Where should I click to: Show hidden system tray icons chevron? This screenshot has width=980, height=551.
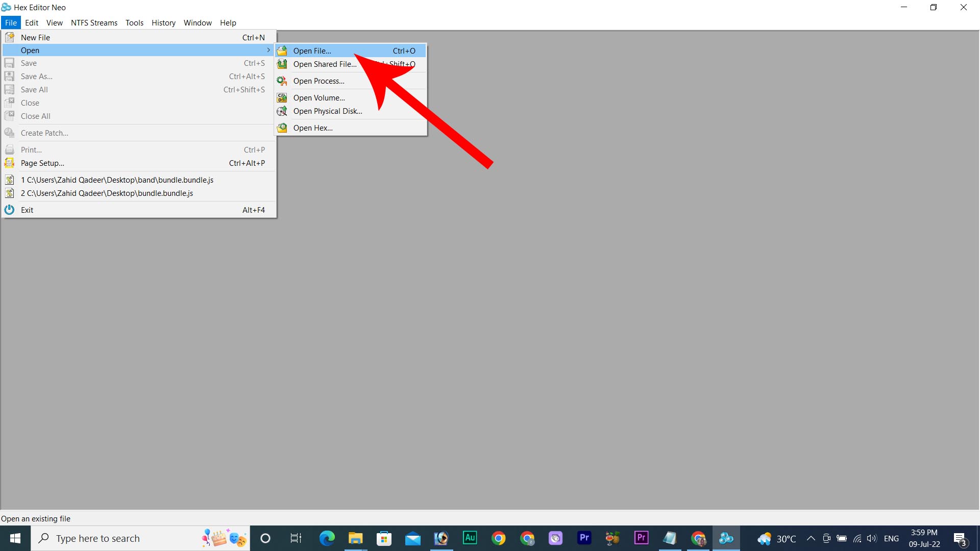click(x=811, y=538)
